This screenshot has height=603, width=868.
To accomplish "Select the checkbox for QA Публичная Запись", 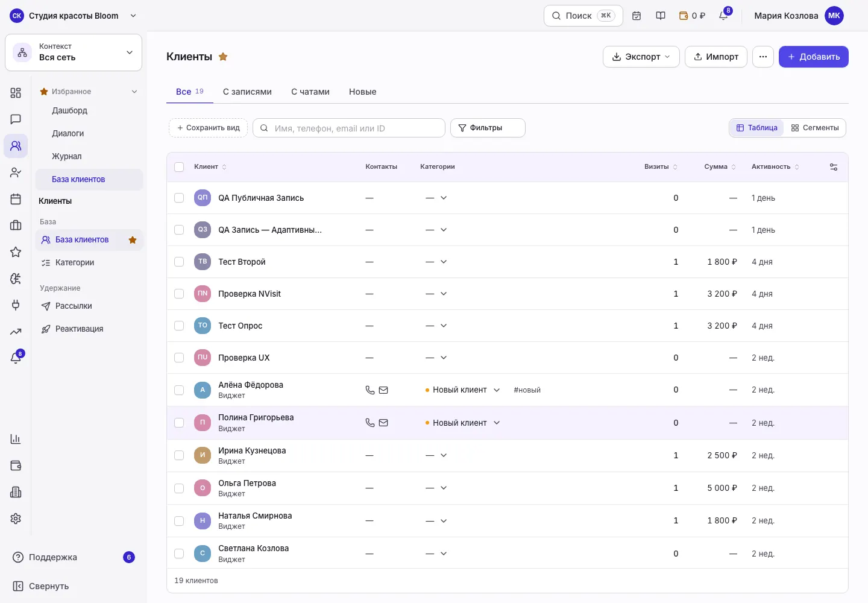I will (x=179, y=198).
